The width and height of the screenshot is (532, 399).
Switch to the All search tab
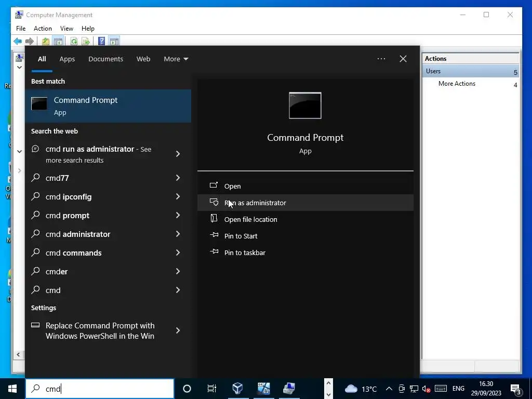tap(42, 59)
